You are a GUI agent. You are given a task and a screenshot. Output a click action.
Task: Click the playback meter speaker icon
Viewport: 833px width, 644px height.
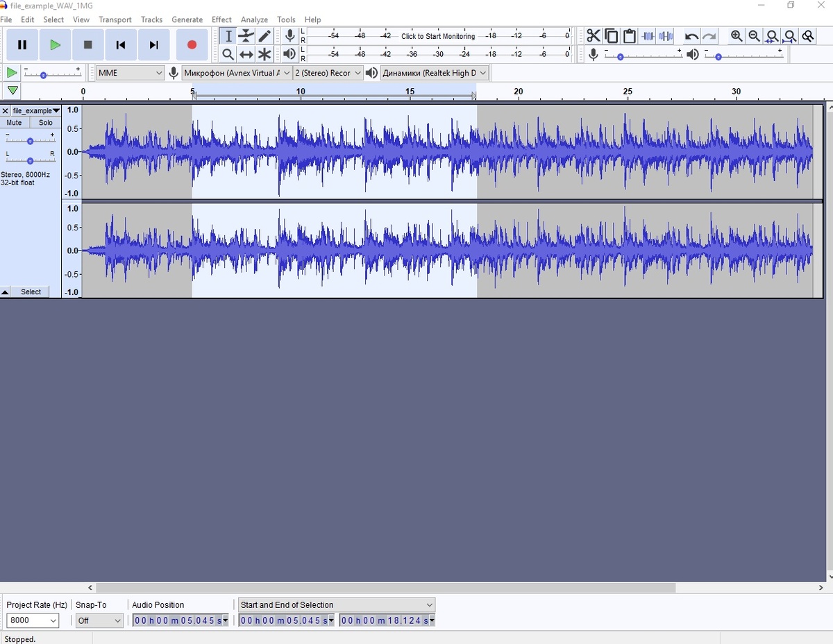pyautogui.click(x=290, y=54)
